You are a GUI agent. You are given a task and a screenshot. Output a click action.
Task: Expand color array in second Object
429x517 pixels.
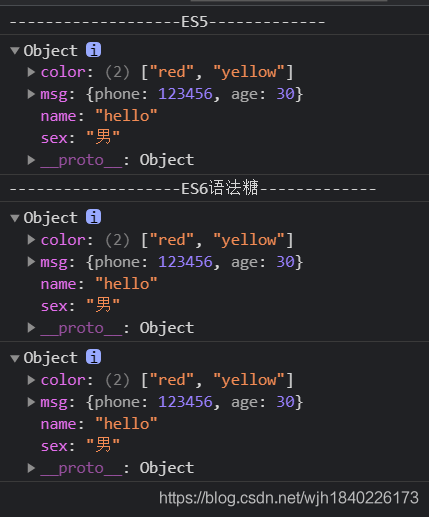[x=31, y=239]
